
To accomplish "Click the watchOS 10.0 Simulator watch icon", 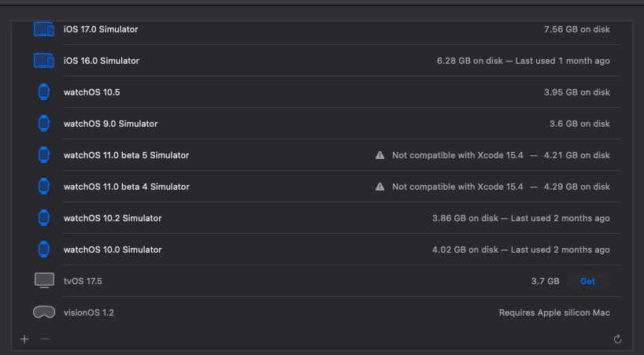I will (x=44, y=250).
